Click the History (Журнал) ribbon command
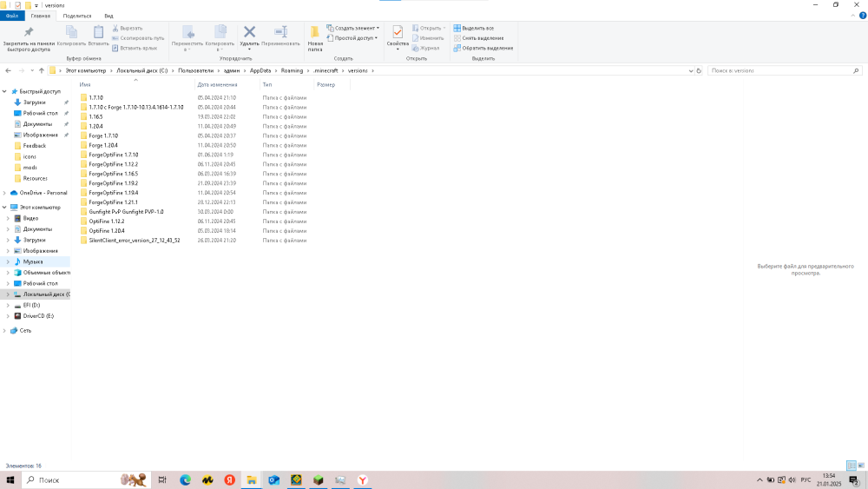Screen dimensions: 868x489 (425, 48)
